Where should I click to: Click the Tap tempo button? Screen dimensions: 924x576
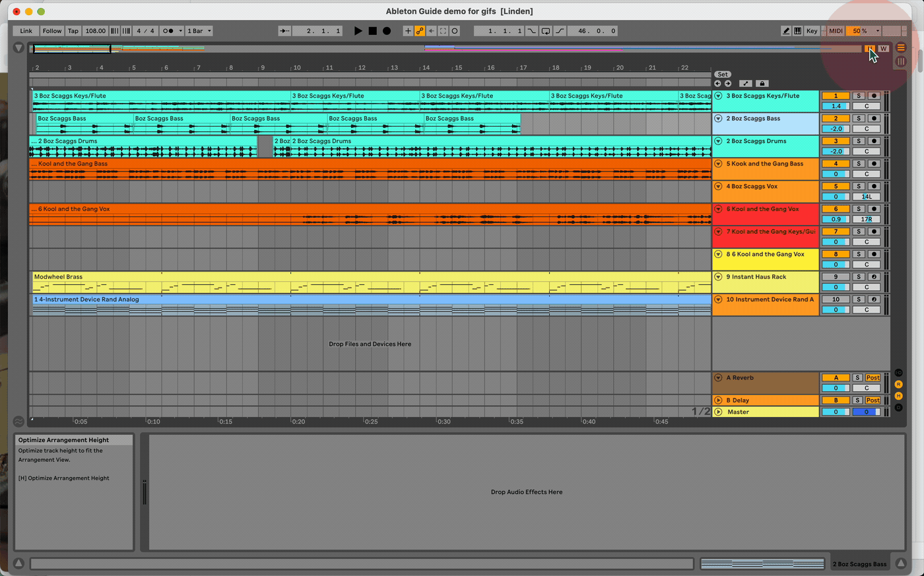73,31
